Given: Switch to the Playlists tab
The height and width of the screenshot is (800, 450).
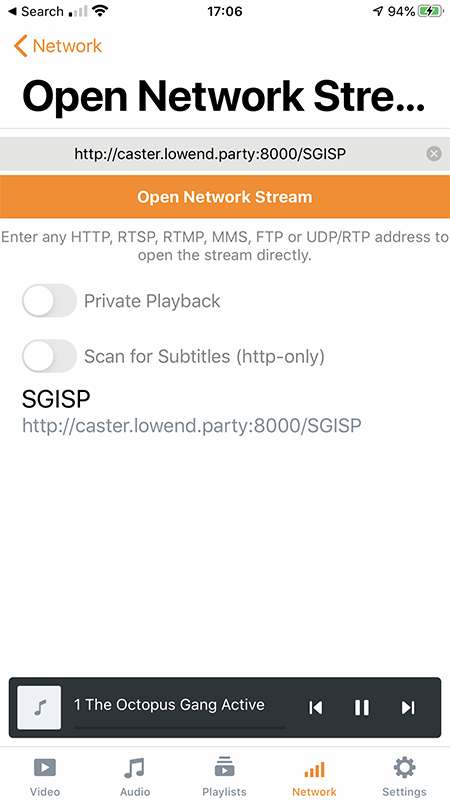Looking at the screenshot, I should pyautogui.click(x=224, y=777).
